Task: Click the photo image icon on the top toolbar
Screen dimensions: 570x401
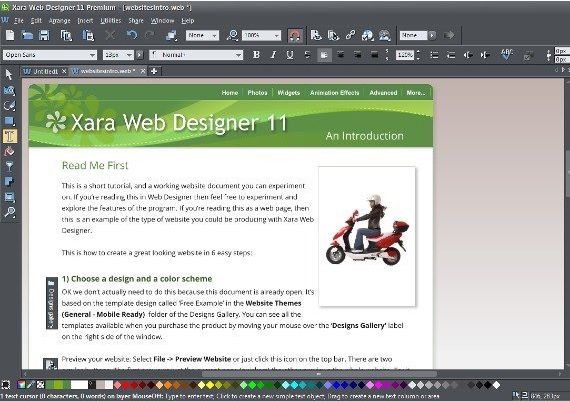Action: [385, 35]
